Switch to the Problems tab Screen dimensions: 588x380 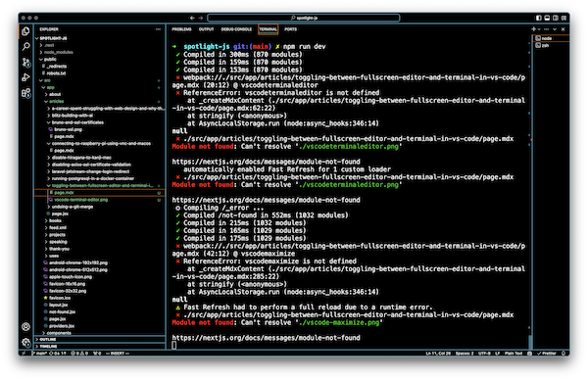coord(181,29)
